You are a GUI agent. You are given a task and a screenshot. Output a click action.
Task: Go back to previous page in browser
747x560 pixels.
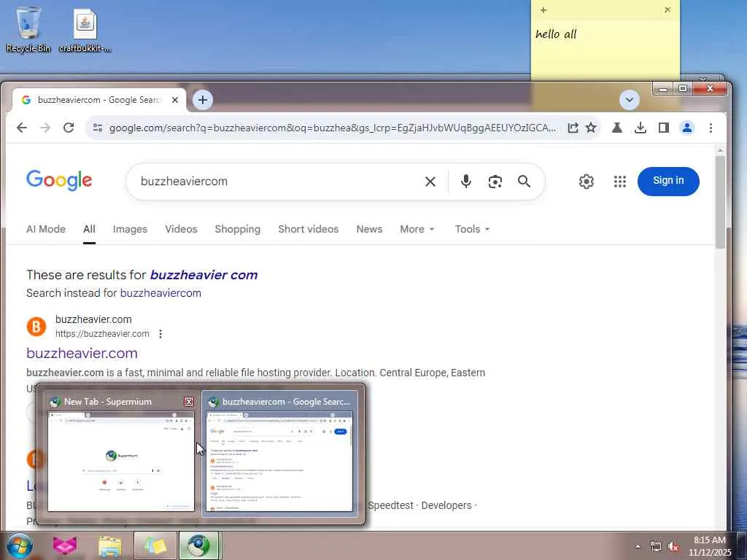point(22,128)
